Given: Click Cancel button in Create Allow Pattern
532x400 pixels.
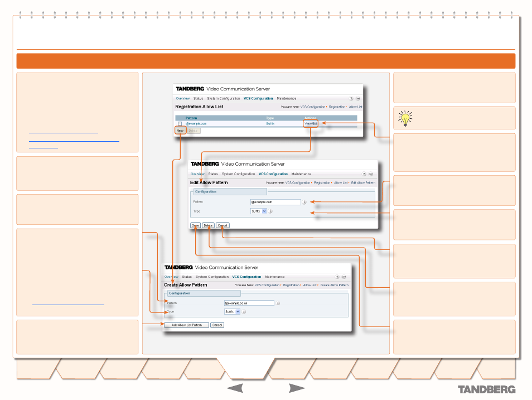Looking at the screenshot, I should (x=217, y=325).
